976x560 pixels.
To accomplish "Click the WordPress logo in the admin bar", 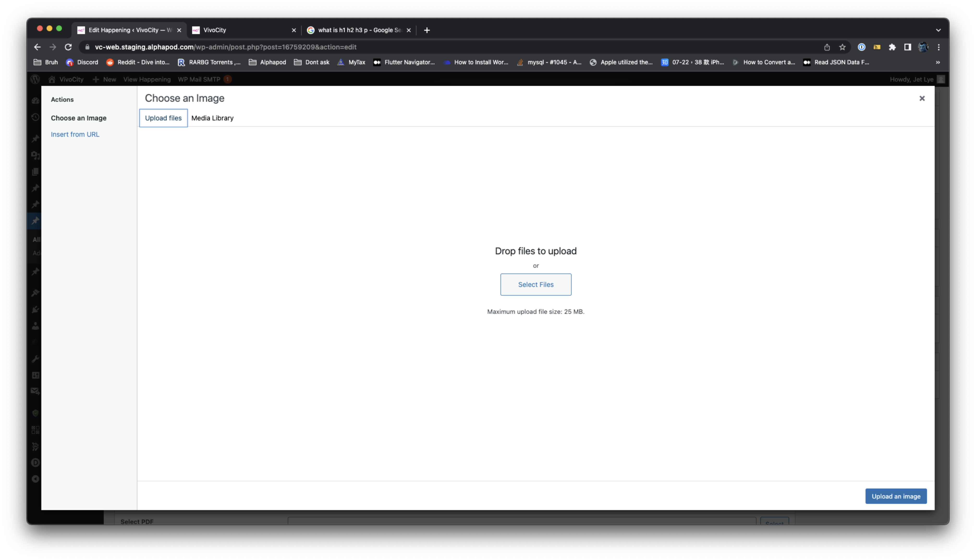I will tap(35, 79).
